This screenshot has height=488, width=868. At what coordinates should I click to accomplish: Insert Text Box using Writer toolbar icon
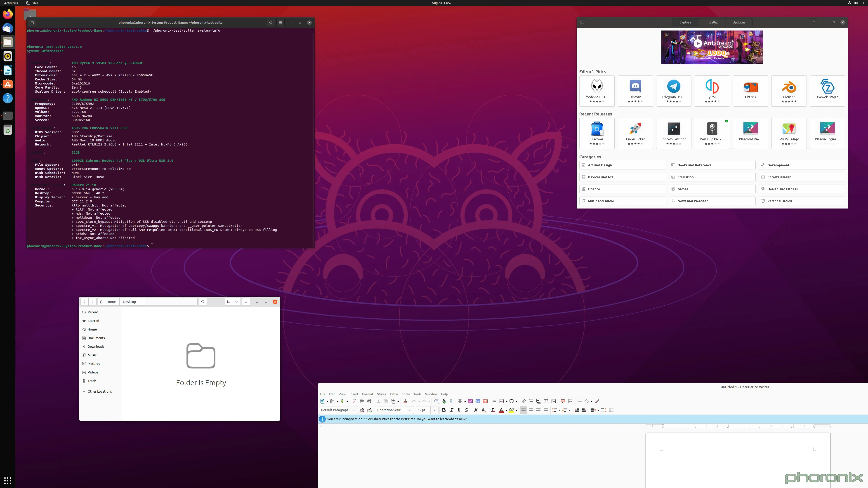pos(485,401)
